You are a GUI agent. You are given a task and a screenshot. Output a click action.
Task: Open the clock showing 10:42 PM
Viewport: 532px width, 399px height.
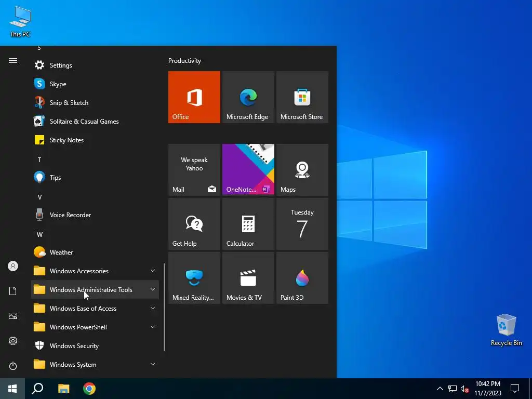(x=487, y=389)
